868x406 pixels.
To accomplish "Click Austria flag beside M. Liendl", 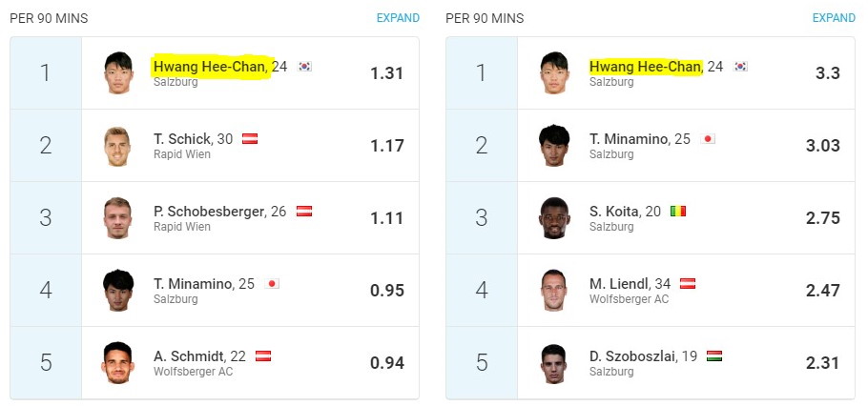I will tap(688, 284).
